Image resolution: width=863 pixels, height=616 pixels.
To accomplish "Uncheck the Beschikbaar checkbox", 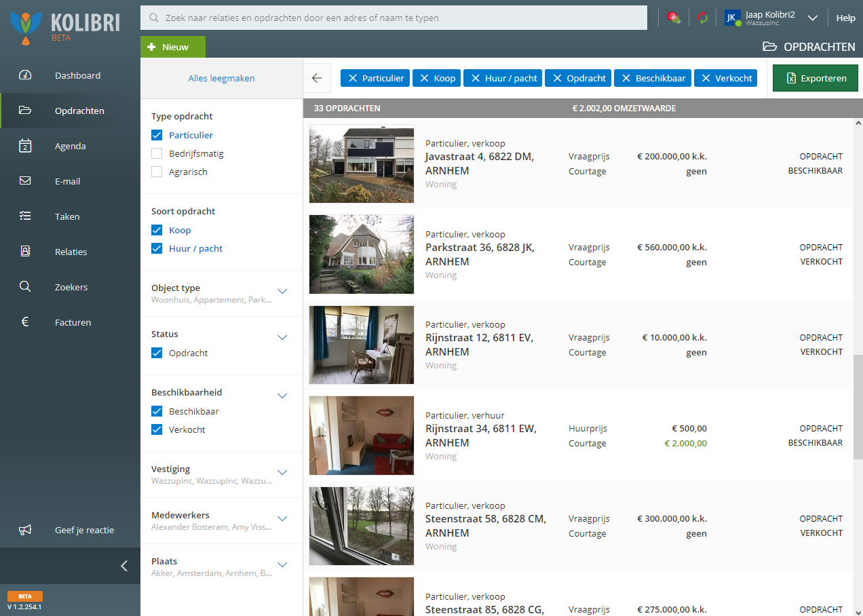I will (x=157, y=411).
